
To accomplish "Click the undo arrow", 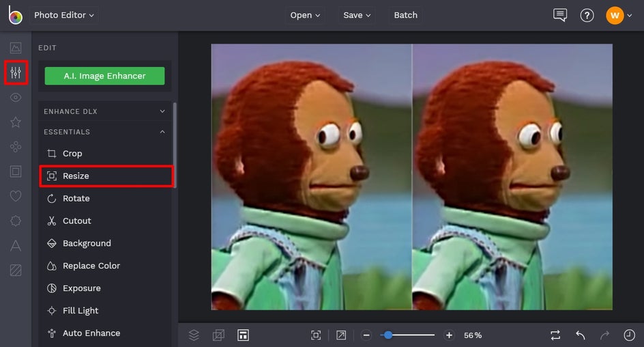I will (581, 335).
